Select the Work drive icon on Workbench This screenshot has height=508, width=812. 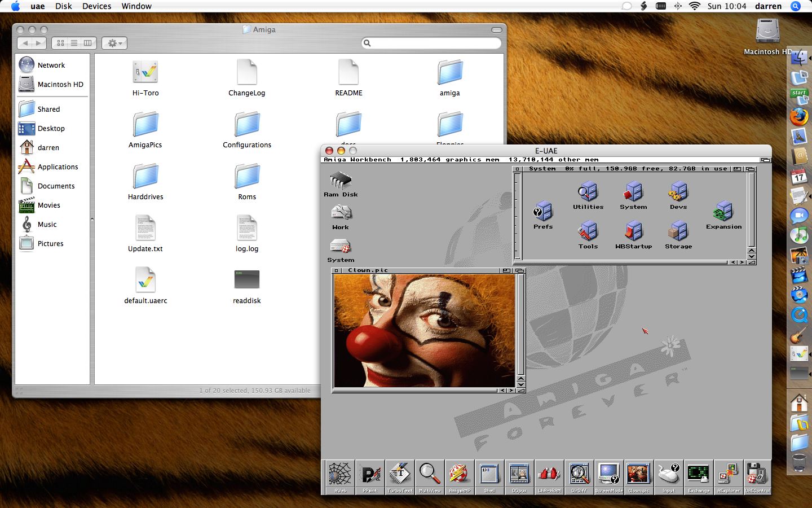341,217
